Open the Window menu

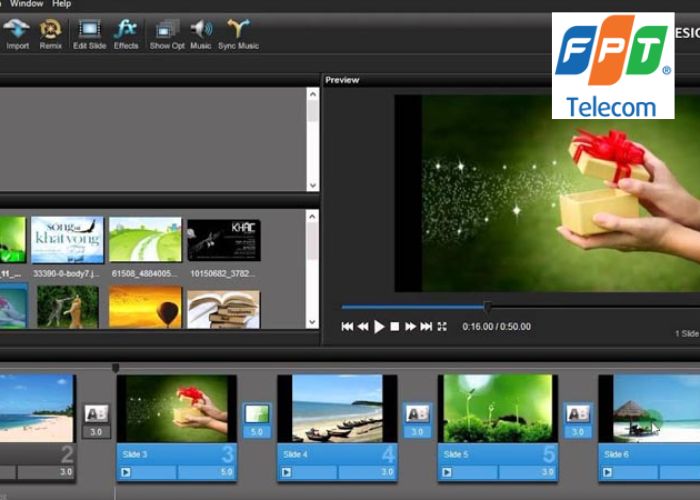tap(26, 4)
